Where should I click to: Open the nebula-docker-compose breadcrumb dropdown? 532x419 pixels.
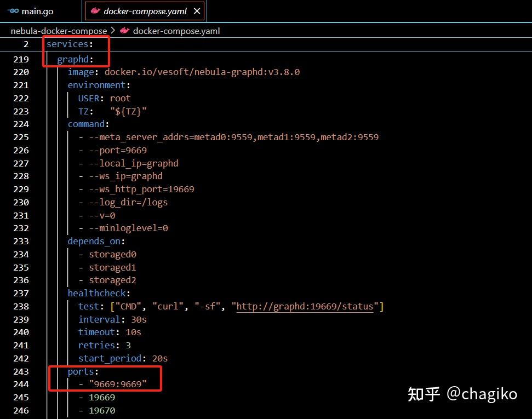pyautogui.click(x=59, y=31)
